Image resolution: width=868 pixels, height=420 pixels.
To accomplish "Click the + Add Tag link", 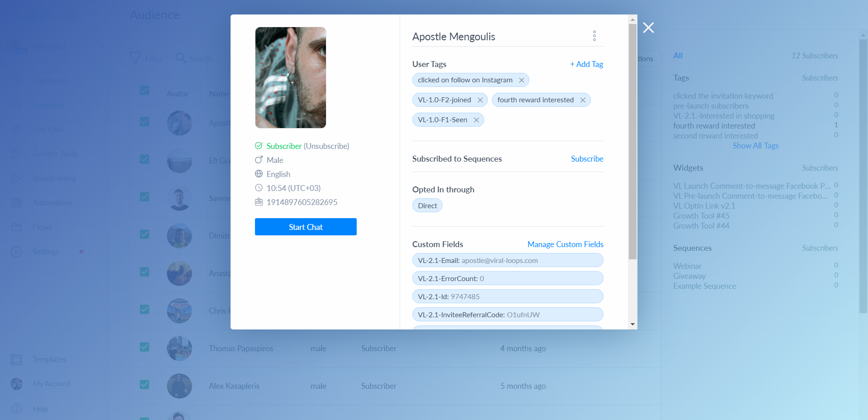I will point(586,64).
